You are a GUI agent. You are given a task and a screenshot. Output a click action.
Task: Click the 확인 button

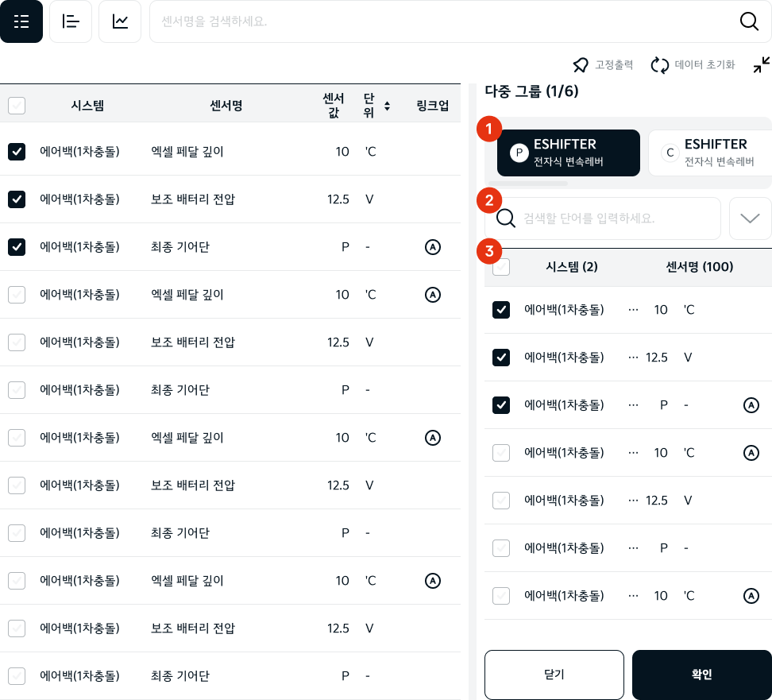tap(701, 675)
